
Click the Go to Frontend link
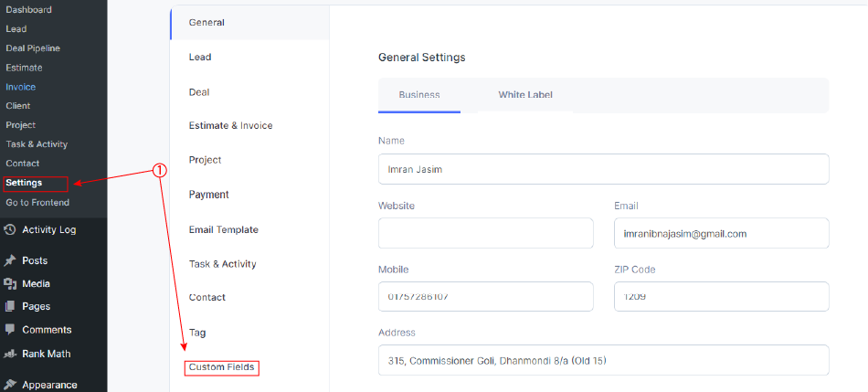(x=37, y=203)
